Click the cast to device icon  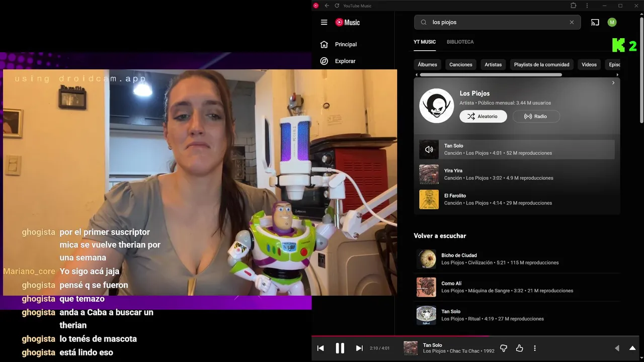tap(595, 22)
